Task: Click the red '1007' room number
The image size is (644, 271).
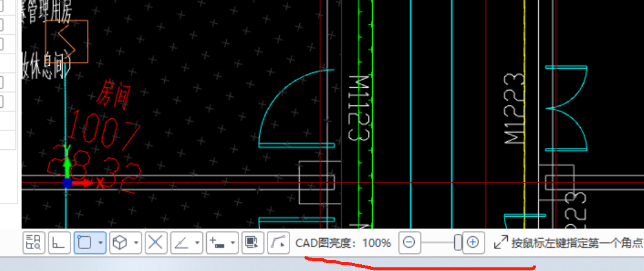Action: click(103, 130)
